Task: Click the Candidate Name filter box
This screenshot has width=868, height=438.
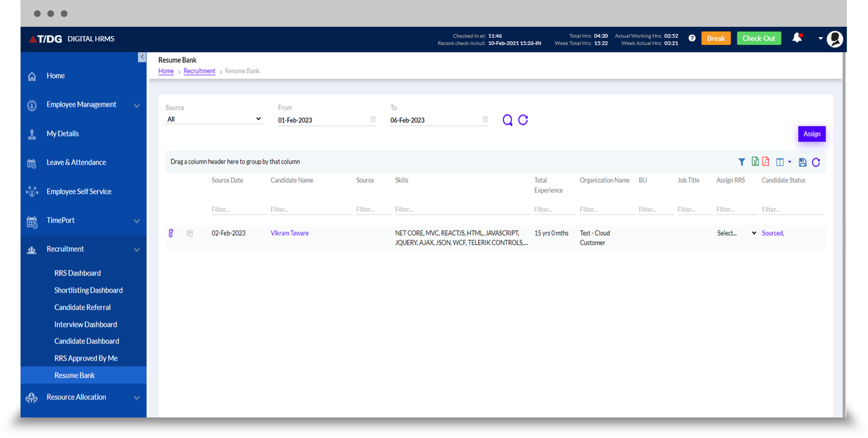Action: [x=311, y=210]
